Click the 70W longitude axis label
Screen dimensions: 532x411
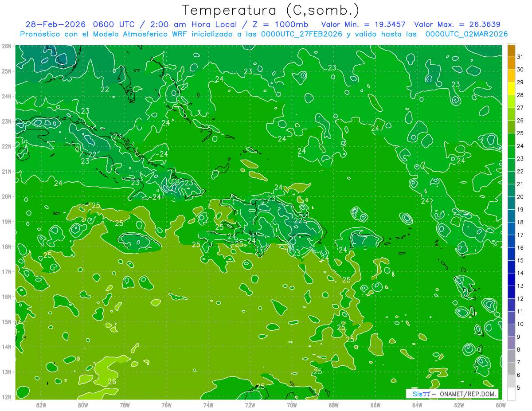pos(292,405)
